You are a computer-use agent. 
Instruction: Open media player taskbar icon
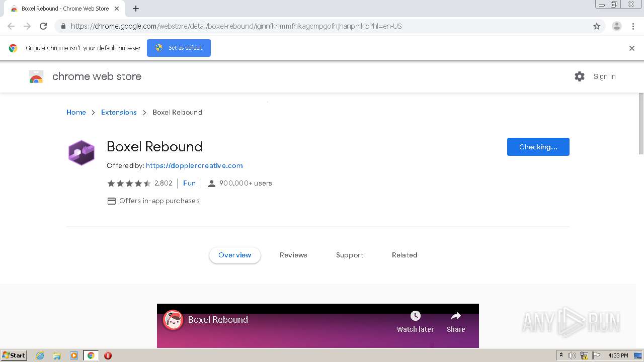point(74,355)
